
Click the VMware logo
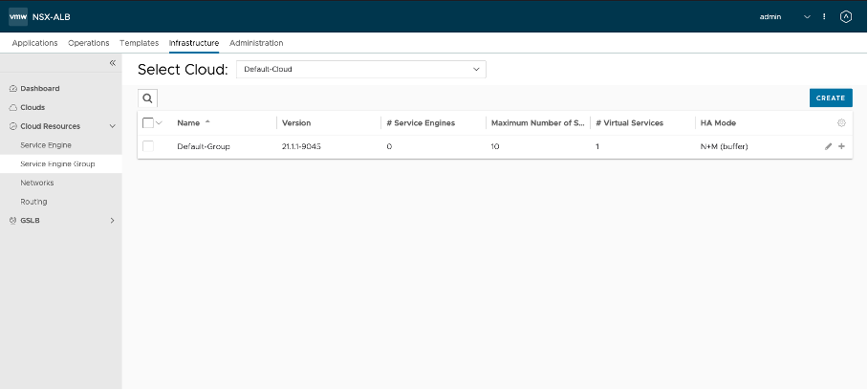(x=18, y=16)
